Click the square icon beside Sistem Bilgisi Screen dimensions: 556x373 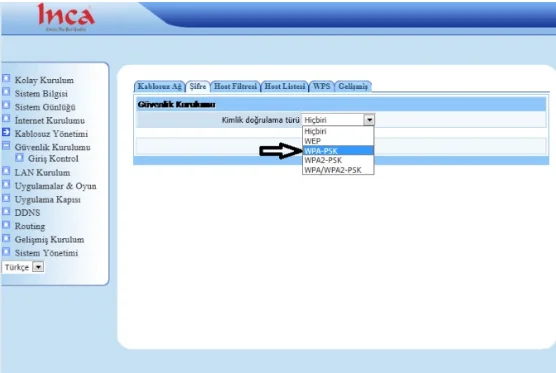(x=6, y=92)
